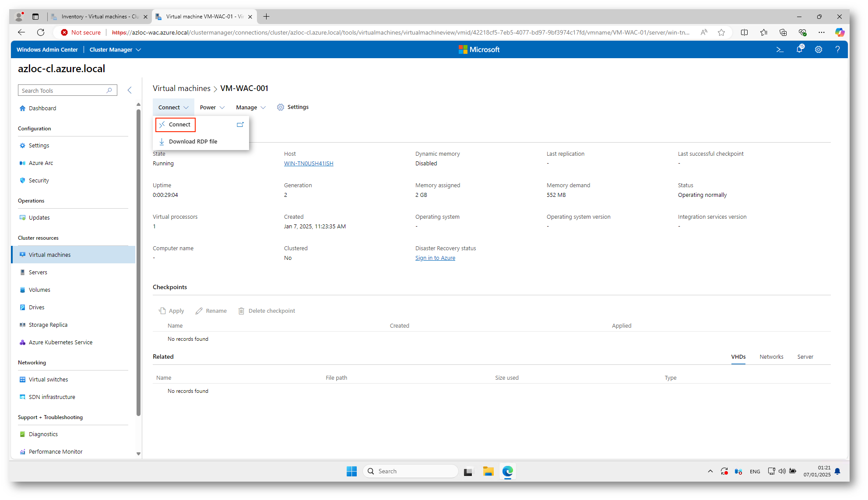Open the Read aloud icon in address bar
The image size is (868, 500).
pos(704,32)
